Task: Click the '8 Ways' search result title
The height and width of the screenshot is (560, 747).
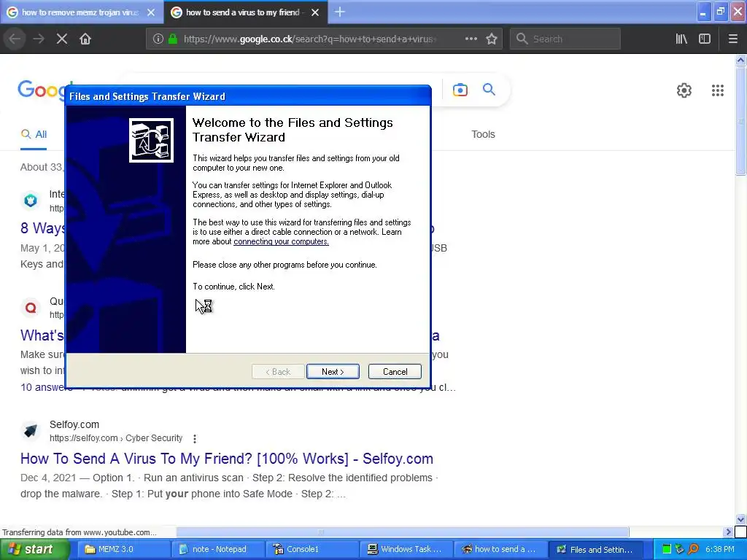Action: (x=42, y=228)
